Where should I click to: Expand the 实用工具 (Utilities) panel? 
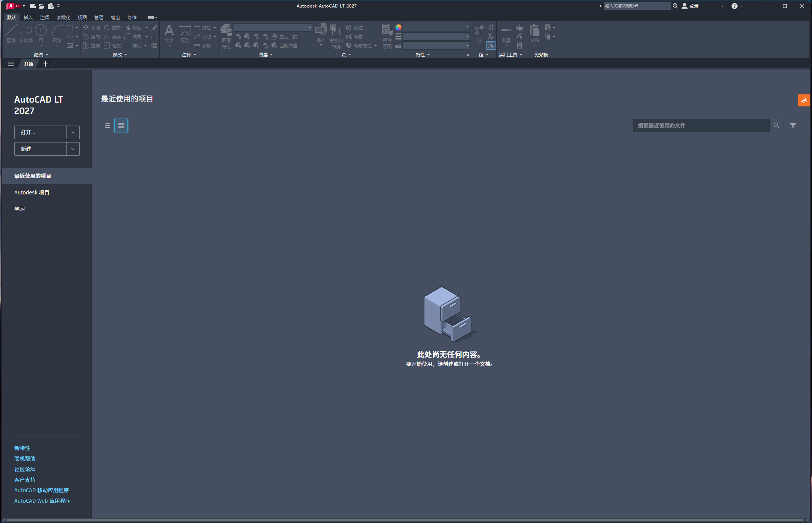click(511, 55)
